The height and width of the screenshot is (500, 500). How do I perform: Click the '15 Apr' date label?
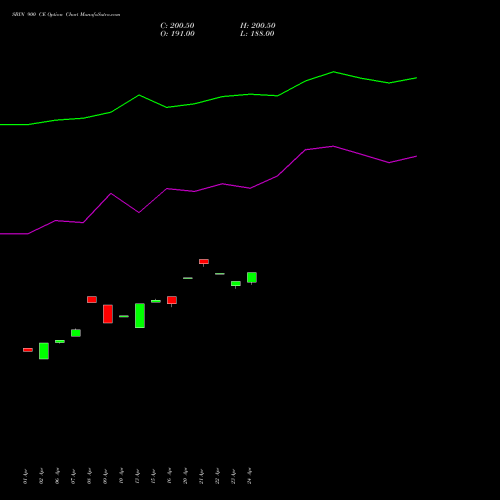tap(153, 476)
